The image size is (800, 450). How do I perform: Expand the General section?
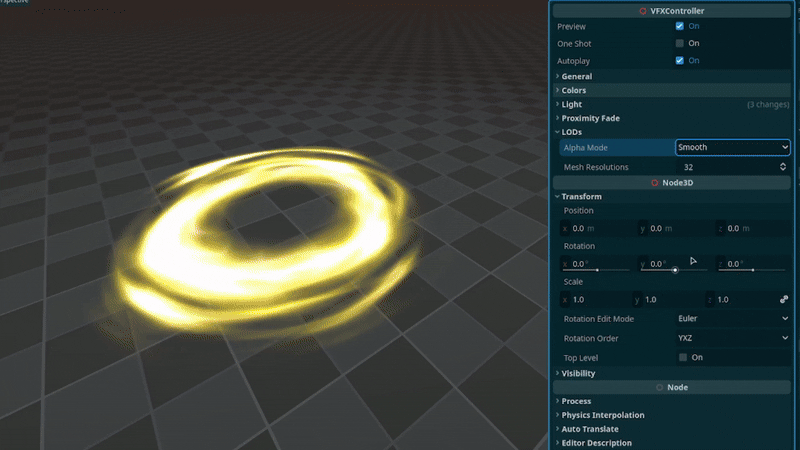(672, 76)
